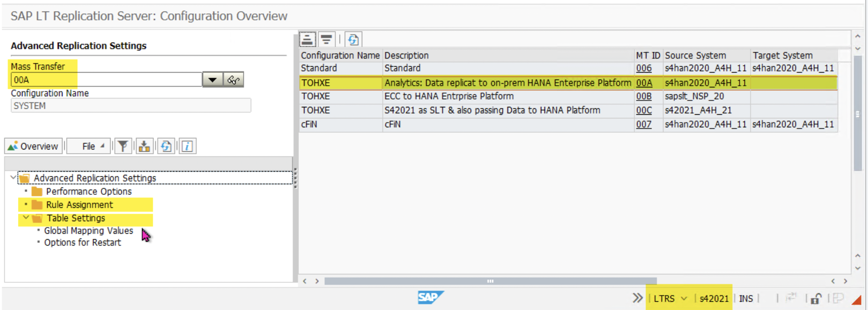
Task: Select Performance Options in the tree
Action: point(89,192)
